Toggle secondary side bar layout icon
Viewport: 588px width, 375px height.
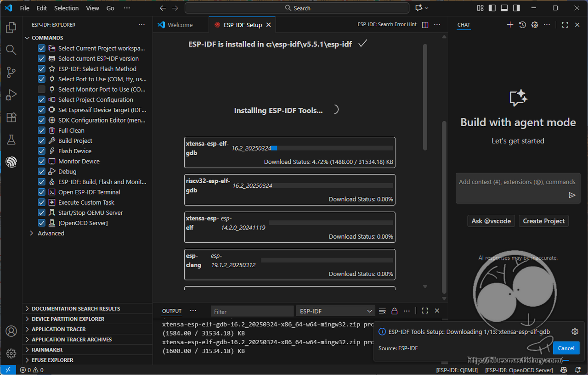tap(516, 8)
